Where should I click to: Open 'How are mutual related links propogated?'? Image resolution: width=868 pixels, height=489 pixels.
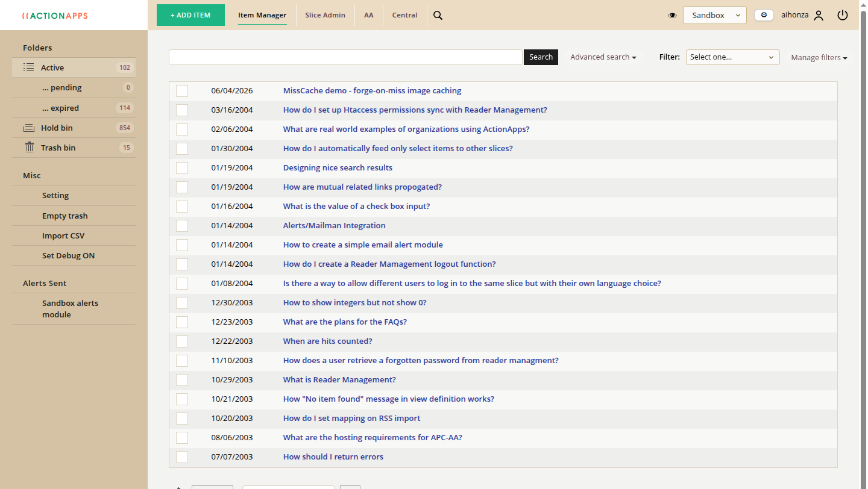[x=362, y=187]
